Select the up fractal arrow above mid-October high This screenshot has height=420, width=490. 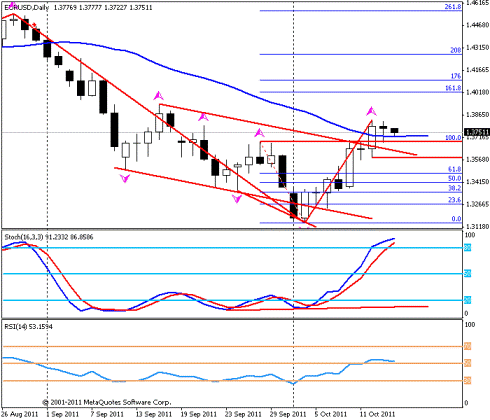pyautogui.click(x=371, y=111)
